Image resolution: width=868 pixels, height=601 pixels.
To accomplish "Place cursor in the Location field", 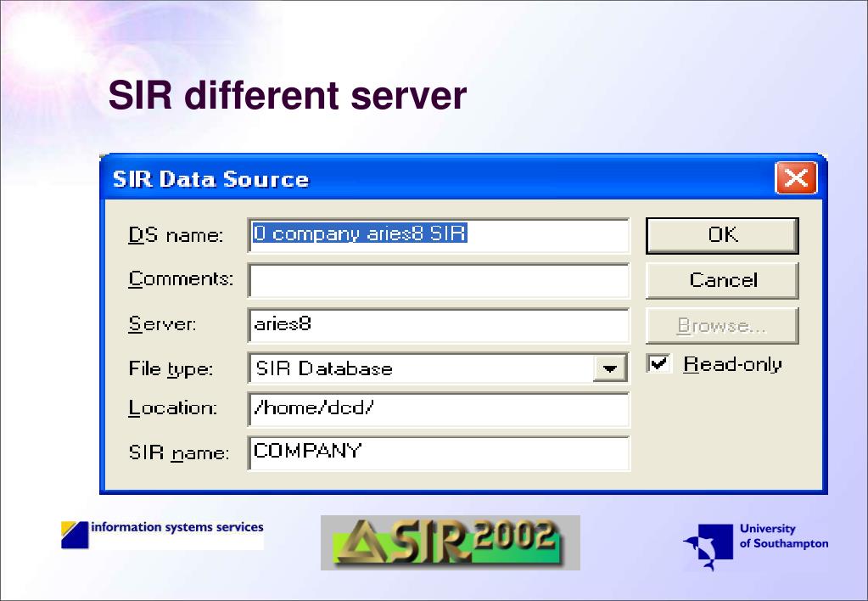I will (x=439, y=409).
